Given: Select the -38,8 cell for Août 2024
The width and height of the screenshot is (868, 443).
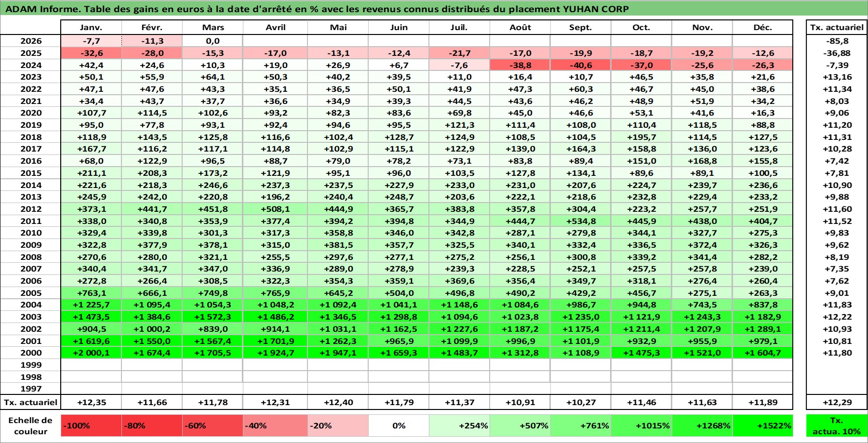Looking at the screenshot, I should (x=520, y=65).
